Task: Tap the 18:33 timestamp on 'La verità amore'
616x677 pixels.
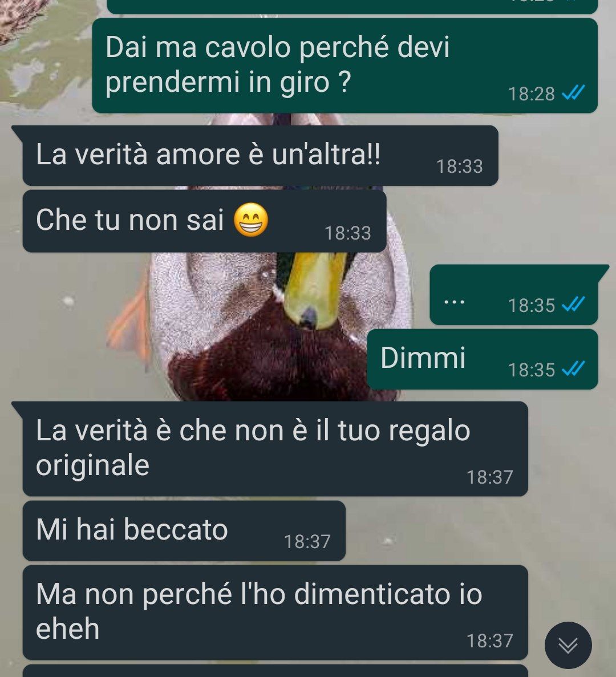Action: pyautogui.click(x=459, y=166)
